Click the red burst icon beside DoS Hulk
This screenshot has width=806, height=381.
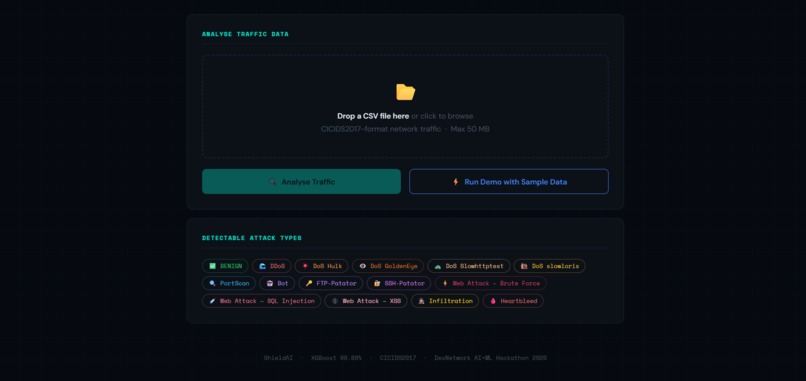[305, 266]
